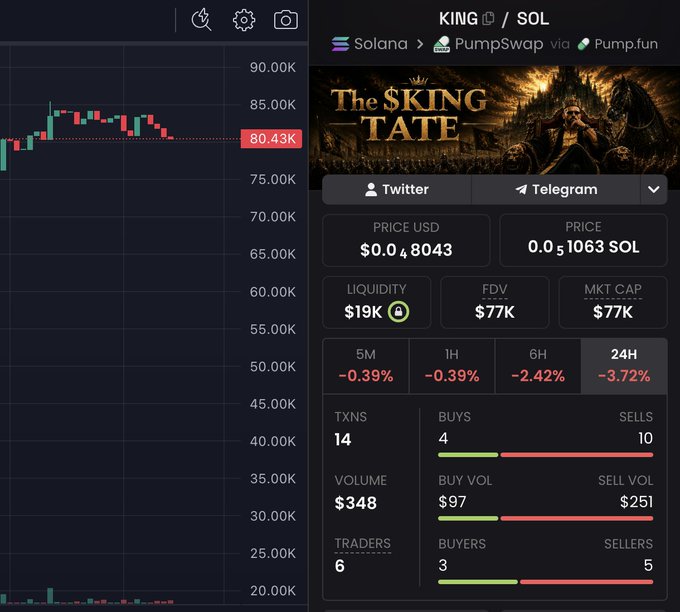The image size is (680, 612).
Task: Click the FDV label
Action: [x=495, y=289]
